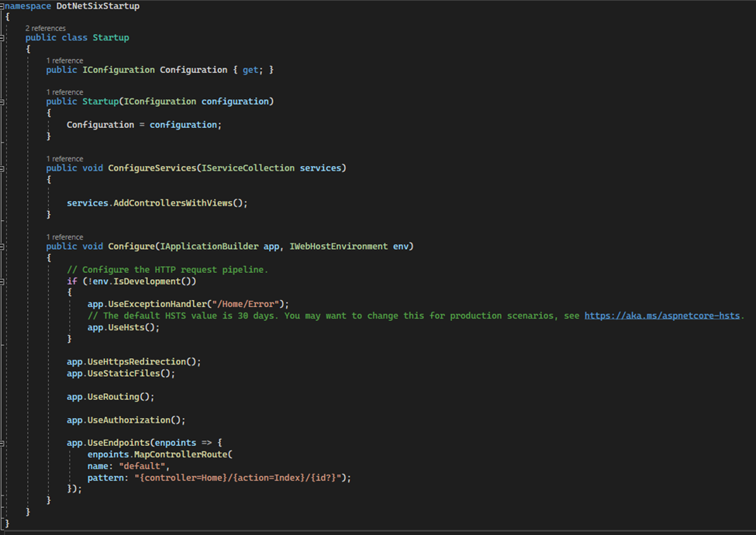Collapse the UseEndpoints lambda block
This screenshot has width=756, height=535.
(2, 443)
